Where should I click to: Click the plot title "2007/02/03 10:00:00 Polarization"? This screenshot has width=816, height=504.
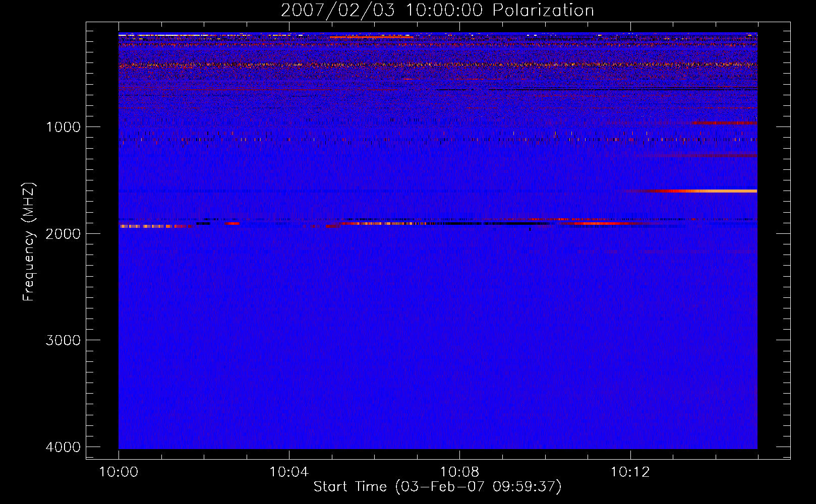pyautogui.click(x=437, y=10)
